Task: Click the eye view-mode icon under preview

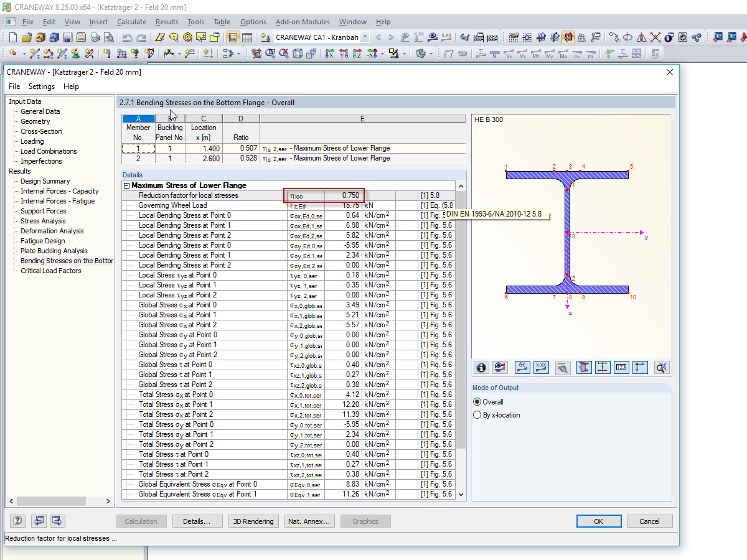Action: (x=500, y=368)
